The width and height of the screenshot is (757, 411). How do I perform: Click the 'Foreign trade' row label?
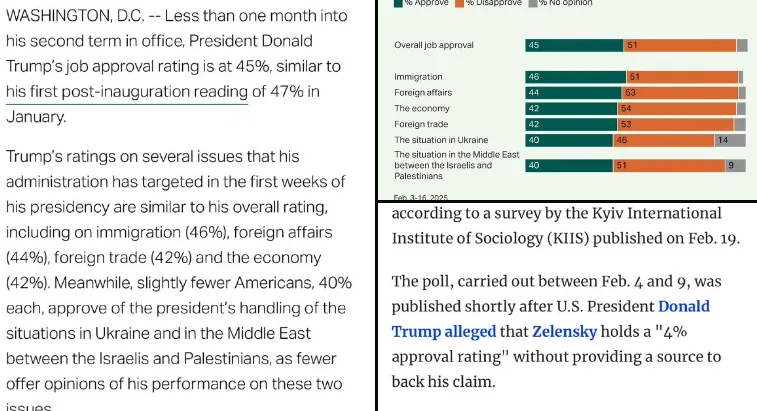[420, 124]
